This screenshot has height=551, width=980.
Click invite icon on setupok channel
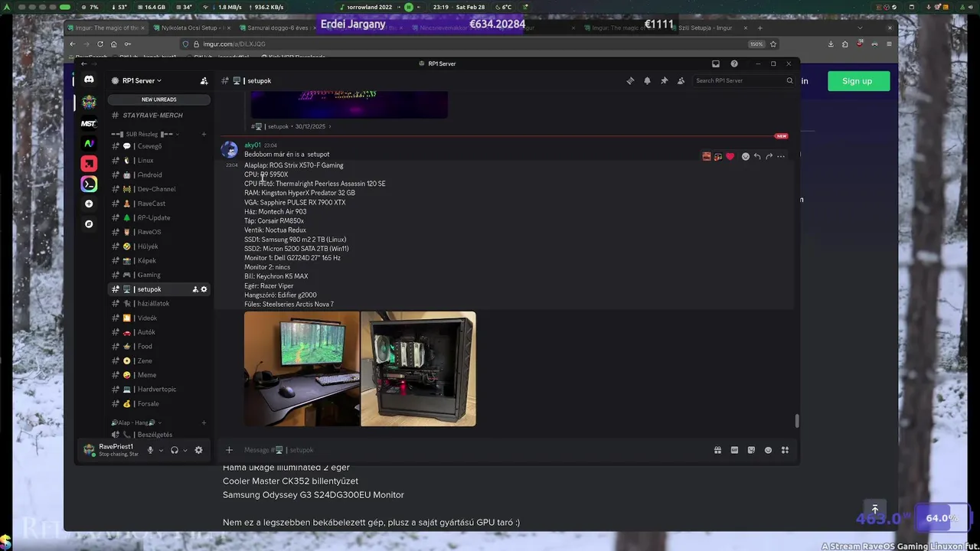(x=195, y=289)
